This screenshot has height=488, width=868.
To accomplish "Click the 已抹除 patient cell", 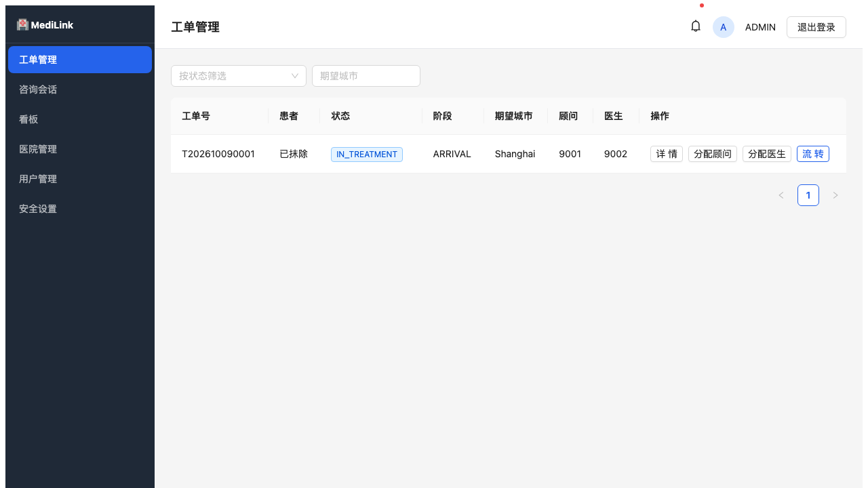I will point(294,154).
